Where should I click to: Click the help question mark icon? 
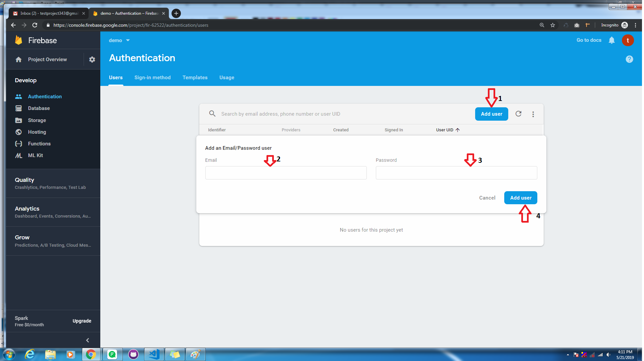[x=629, y=59]
